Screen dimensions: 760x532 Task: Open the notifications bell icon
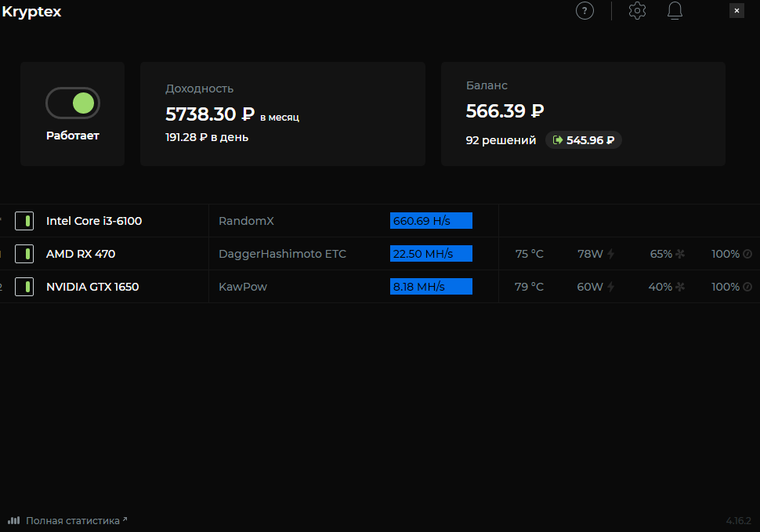point(675,11)
